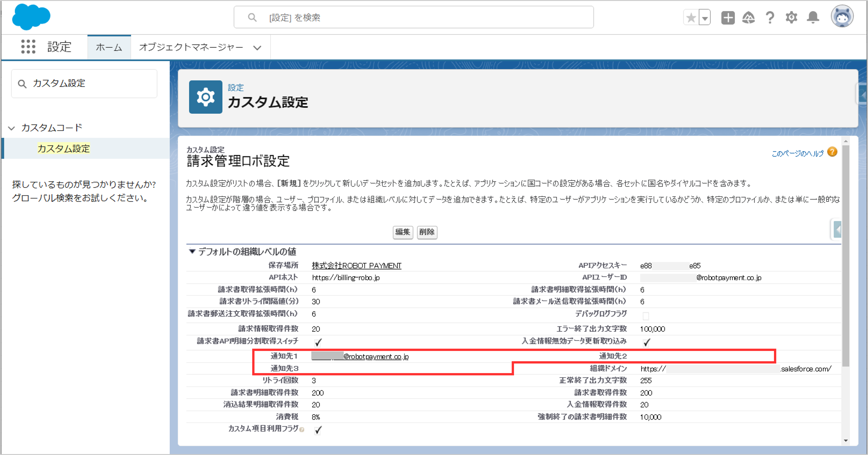Image resolution: width=868 pixels, height=455 pixels.
Task: Click the page vertical scrollbar
Action: 845,256
